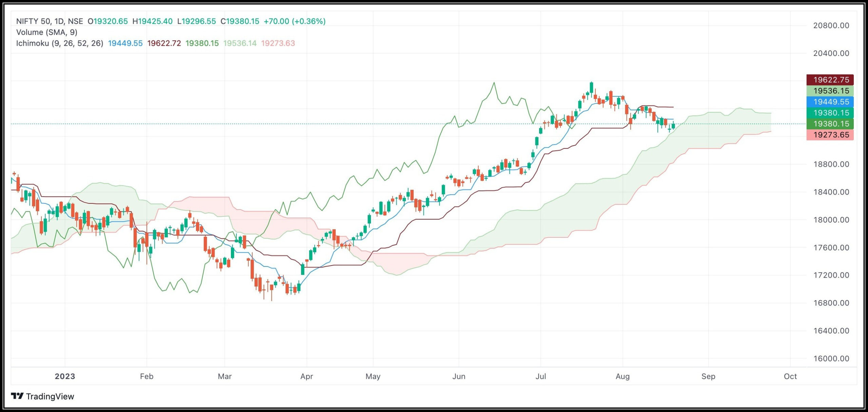Image resolution: width=868 pixels, height=412 pixels.
Task: Click the 16800.00 price scale label
Action: tap(831, 303)
